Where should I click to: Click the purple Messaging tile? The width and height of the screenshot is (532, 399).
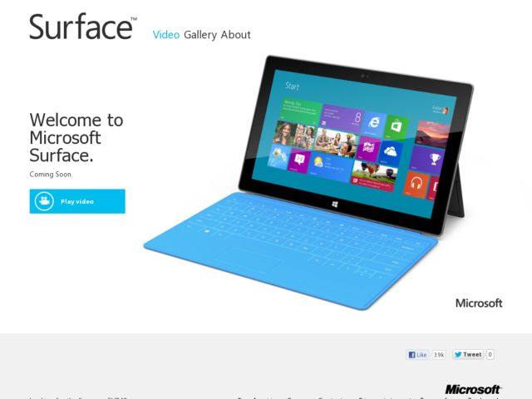pyautogui.click(x=299, y=160)
